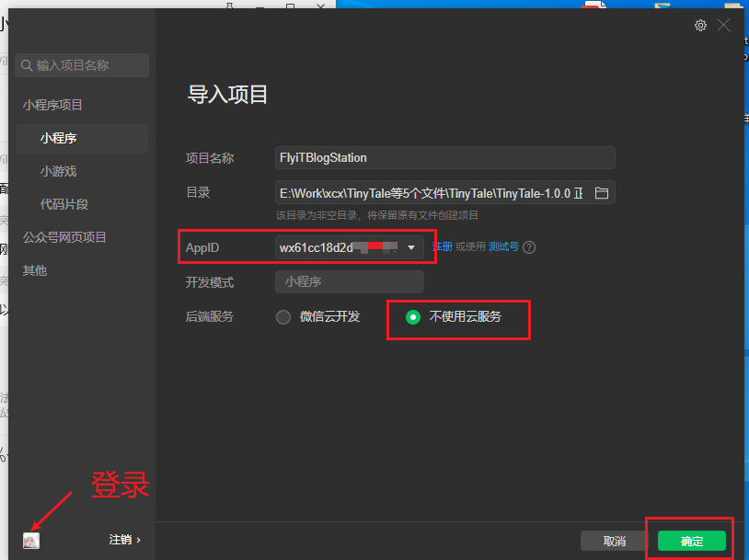Screen dimensions: 749x560
Task: Click the AppID value wx61cc18d2d
Action: tap(317, 247)
